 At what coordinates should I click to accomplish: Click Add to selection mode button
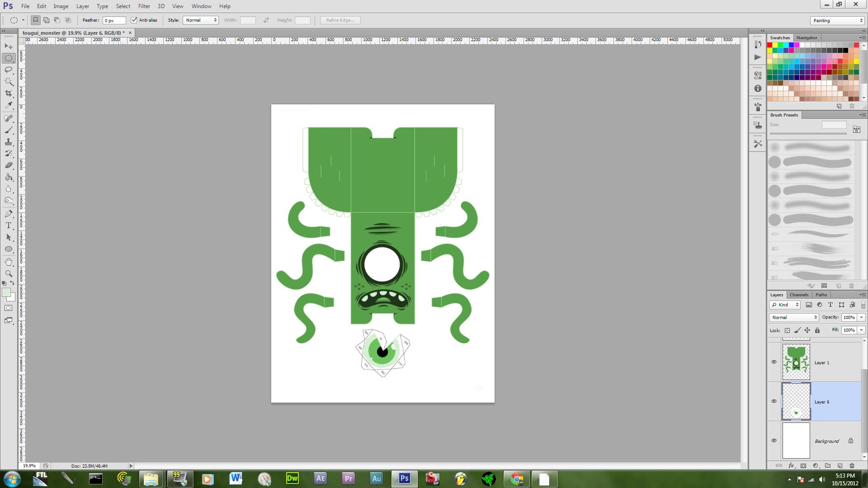(x=46, y=20)
